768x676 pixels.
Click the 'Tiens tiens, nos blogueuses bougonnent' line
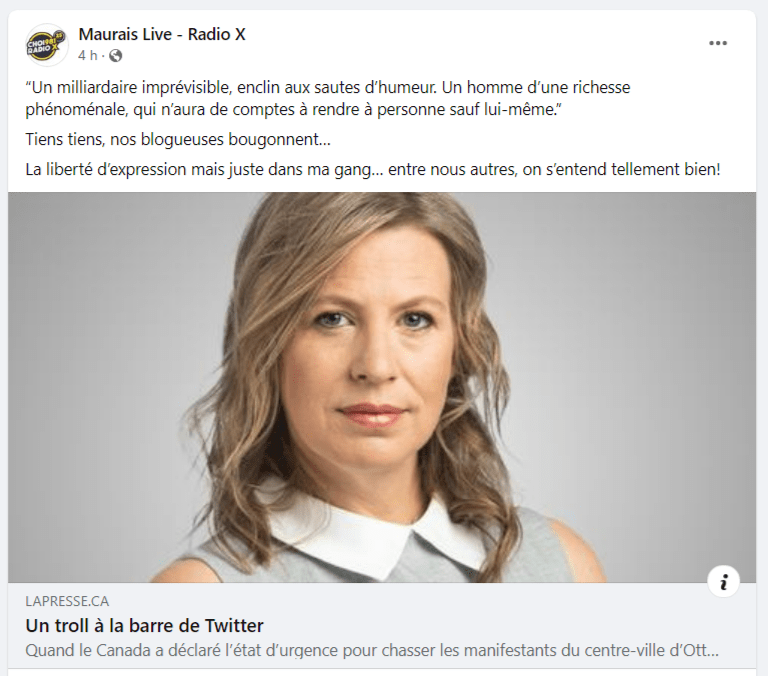coord(178,140)
